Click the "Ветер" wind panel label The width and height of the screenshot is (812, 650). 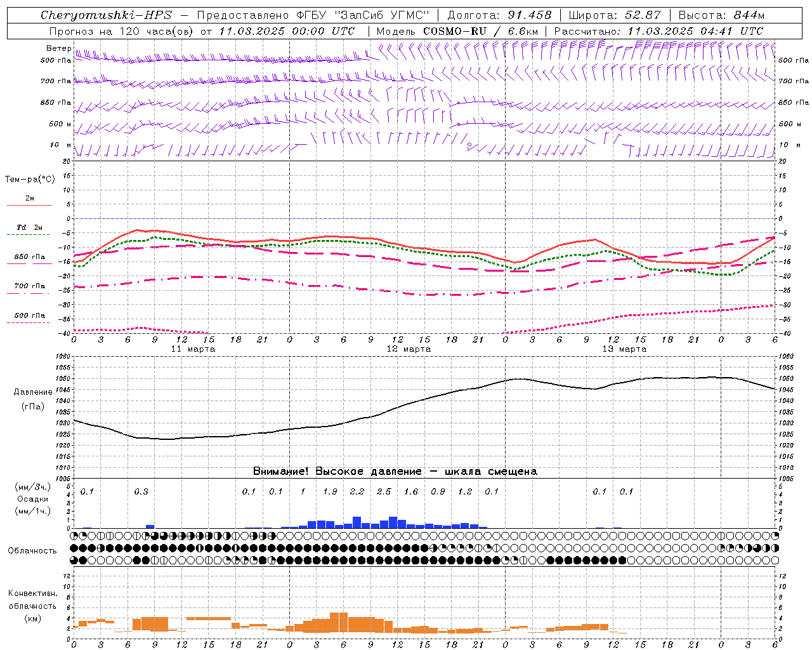(58, 48)
